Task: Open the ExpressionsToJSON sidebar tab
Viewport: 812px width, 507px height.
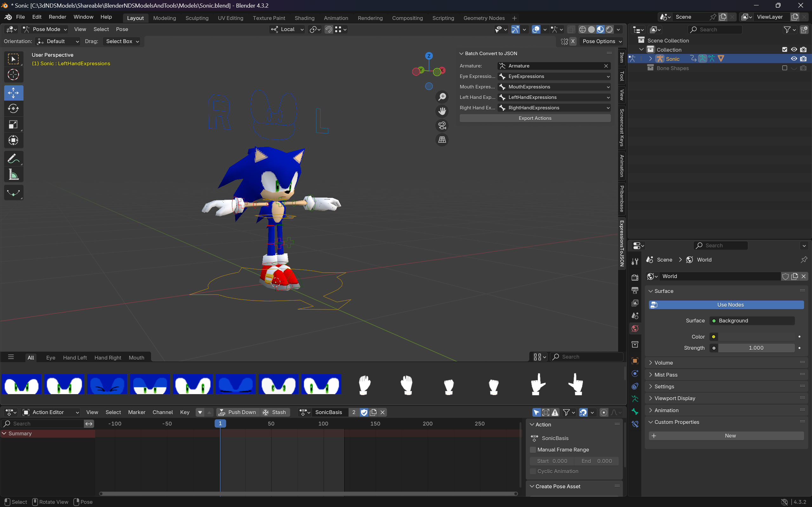Action: [622, 244]
